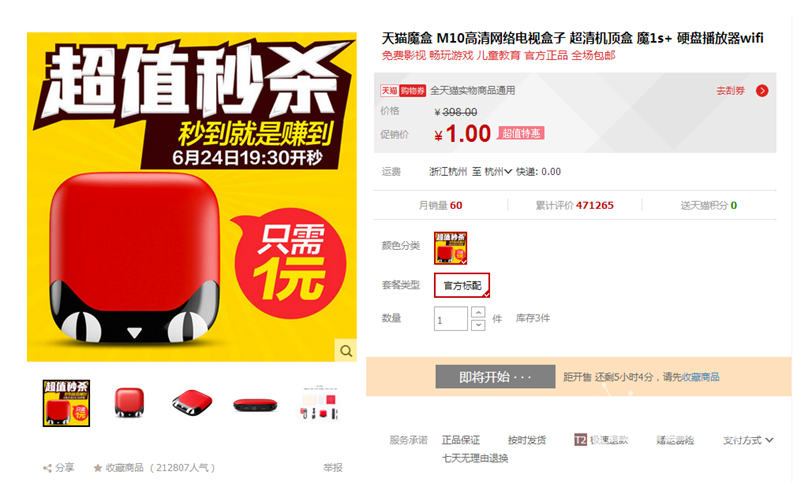Click the 举报 report link
Screen dimensions: 800x482
click(x=333, y=467)
